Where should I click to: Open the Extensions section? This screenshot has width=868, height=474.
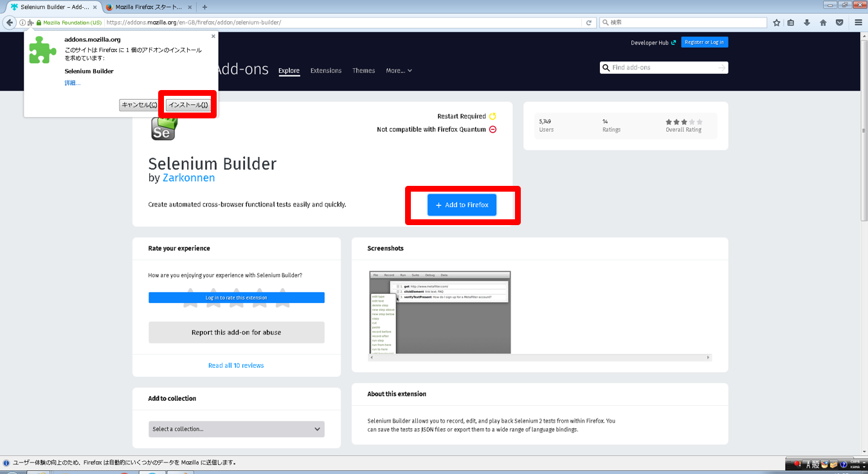(326, 71)
